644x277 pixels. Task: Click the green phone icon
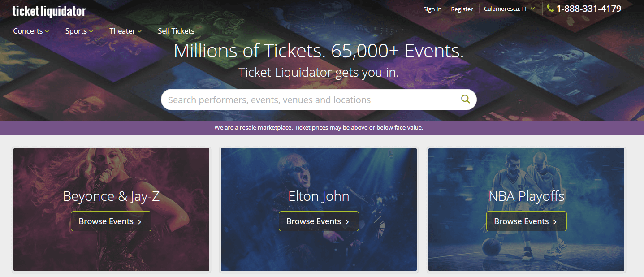[550, 8]
